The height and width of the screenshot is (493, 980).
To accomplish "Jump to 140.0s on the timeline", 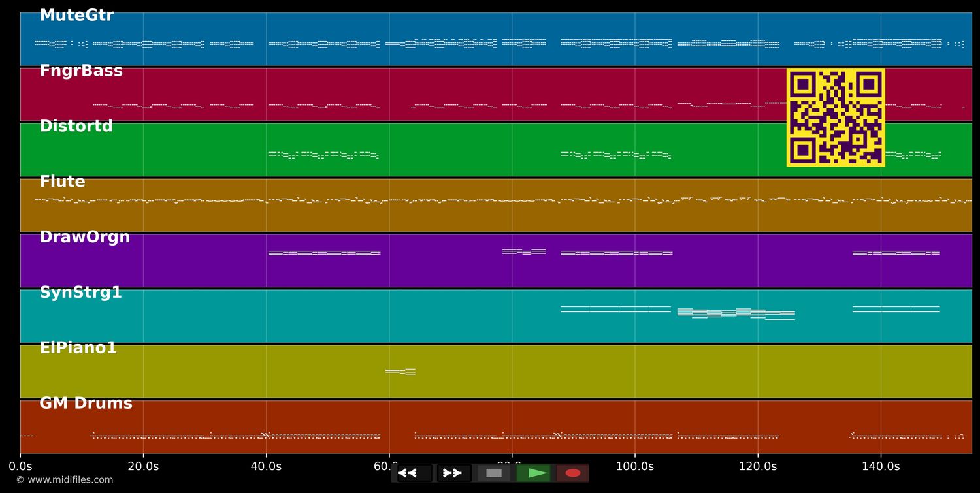I will (x=881, y=466).
